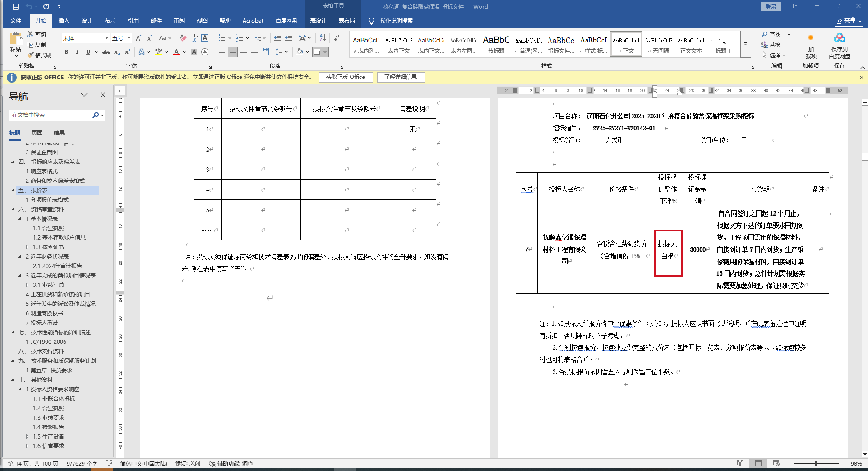868x471 pixels.
Task: Open the font dialog launcher in 字体 group
Action: (210, 66)
